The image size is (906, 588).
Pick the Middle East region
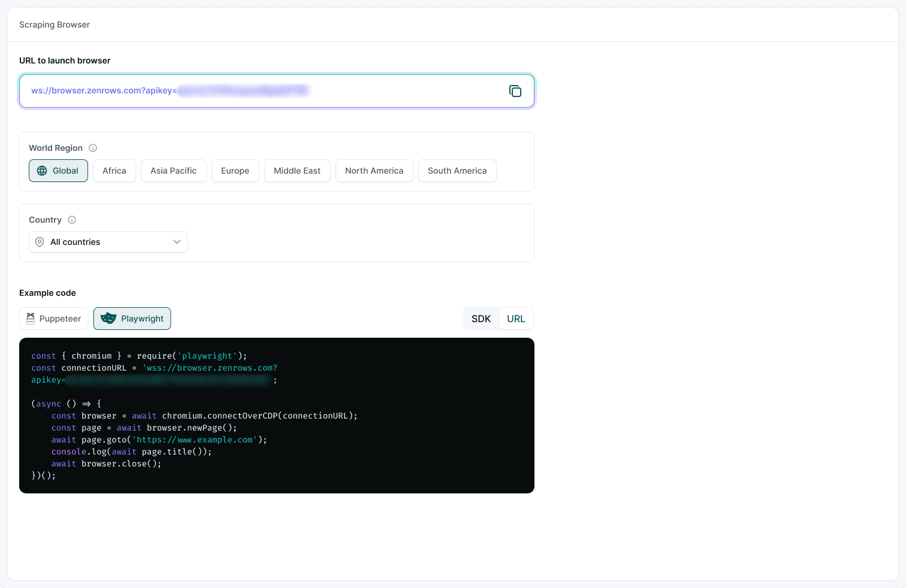pyautogui.click(x=297, y=171)
